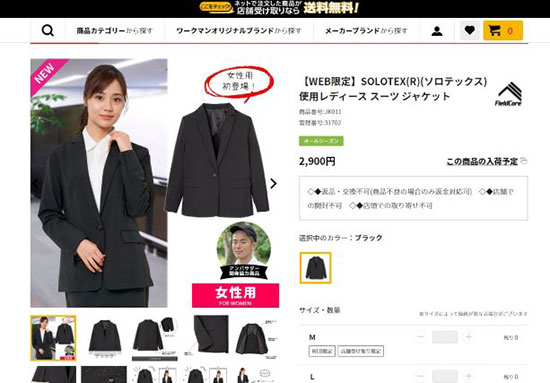Click the ambassador round portrait badge
The image size is (550, 383).
(244, 250)
